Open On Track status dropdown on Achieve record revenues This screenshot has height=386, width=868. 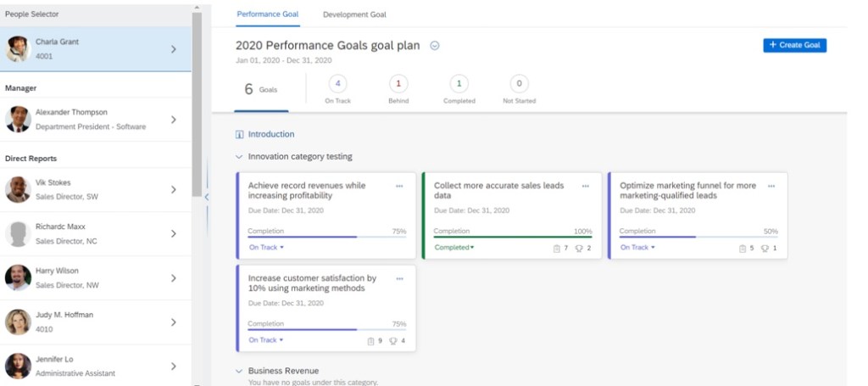(266, 248)
